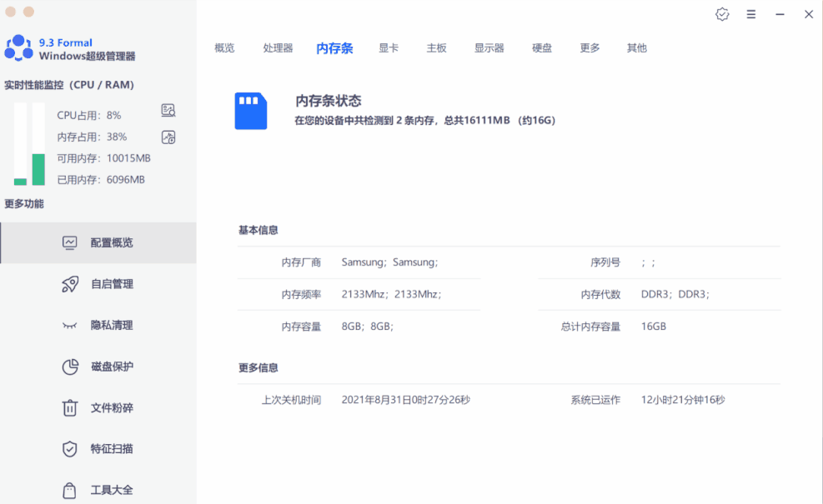Switch to the 概览 tab
This screenshot has height=504, width=823.
click(x=224, y=48)
